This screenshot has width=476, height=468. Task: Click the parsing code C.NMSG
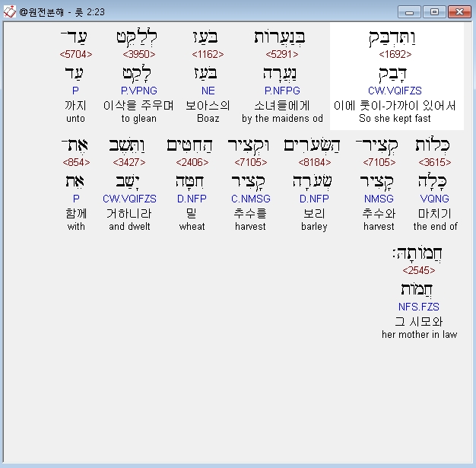(250, 199)
